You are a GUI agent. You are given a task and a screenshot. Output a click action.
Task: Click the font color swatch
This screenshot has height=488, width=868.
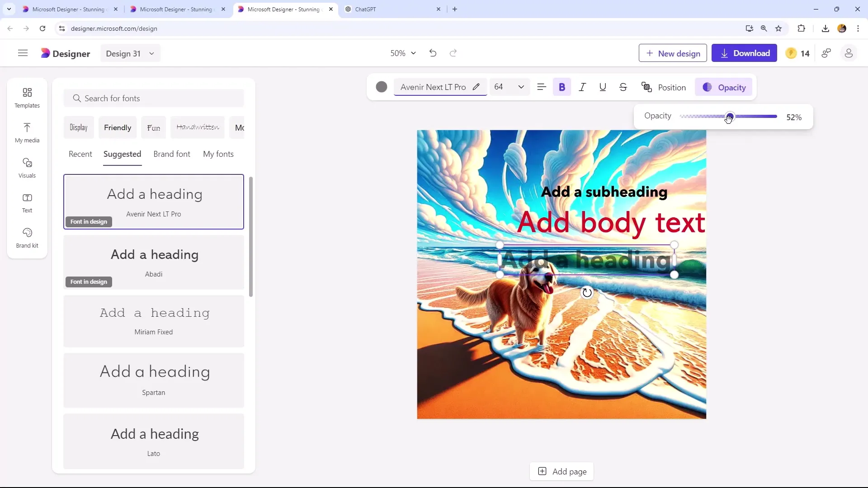(382, 88)
